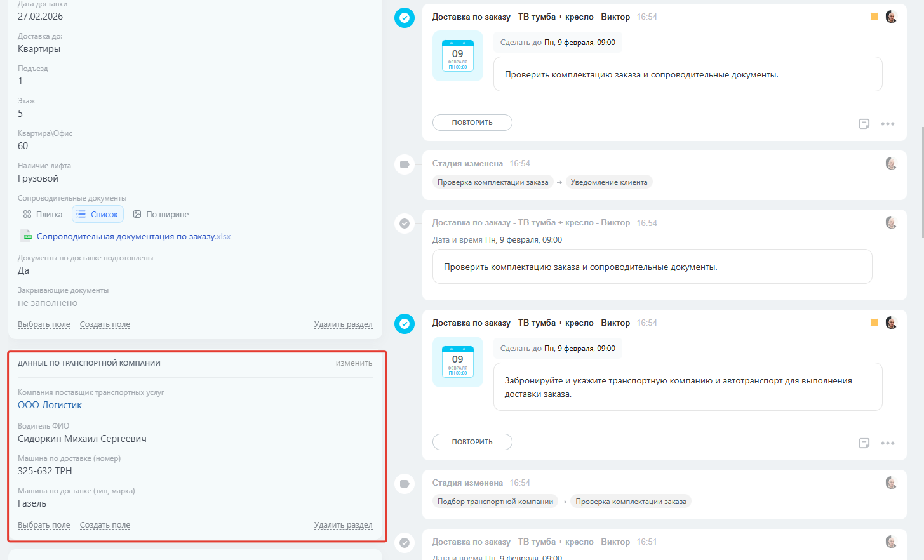Open the calendar icon in the 'Забронируйте' to-do

(x=458, y=362)
